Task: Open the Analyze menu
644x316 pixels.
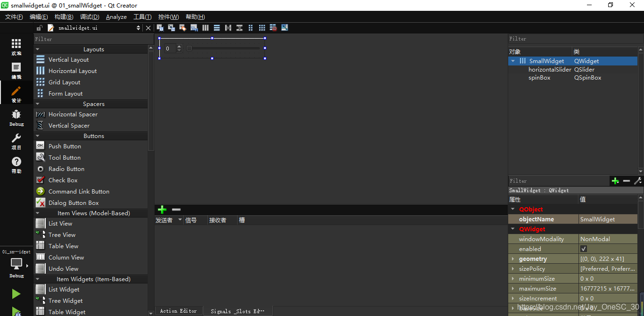Action: click(x=116, y=16)
